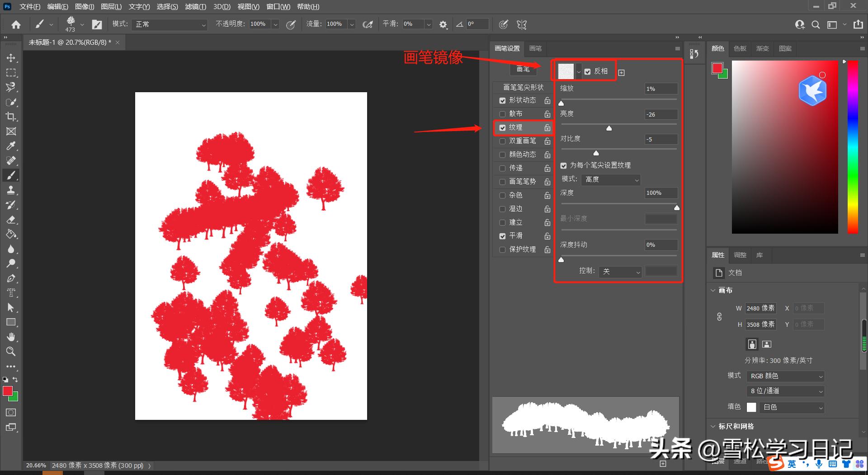Select the Eyedropper tool
Image resolution: width=868 pixels, height=475 pixels.
point(11,146)
